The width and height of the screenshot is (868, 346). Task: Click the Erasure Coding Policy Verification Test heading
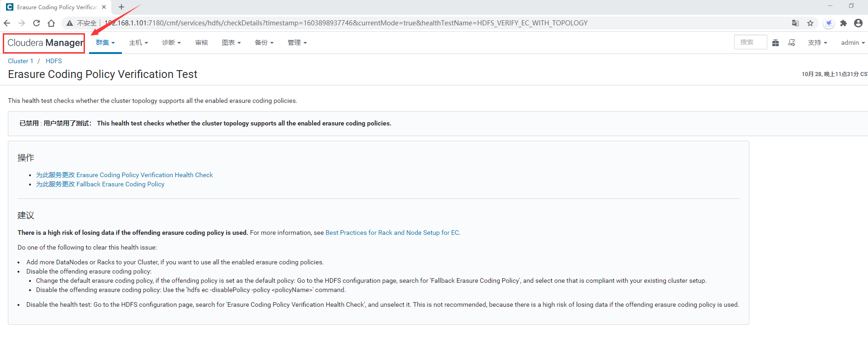[x=102, y=74]
